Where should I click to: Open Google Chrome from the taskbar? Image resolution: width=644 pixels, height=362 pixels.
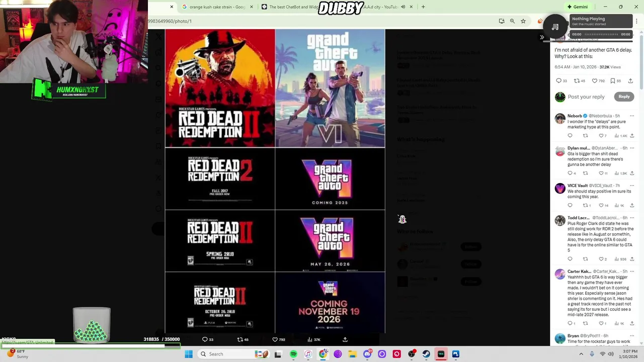click(323, 354)
